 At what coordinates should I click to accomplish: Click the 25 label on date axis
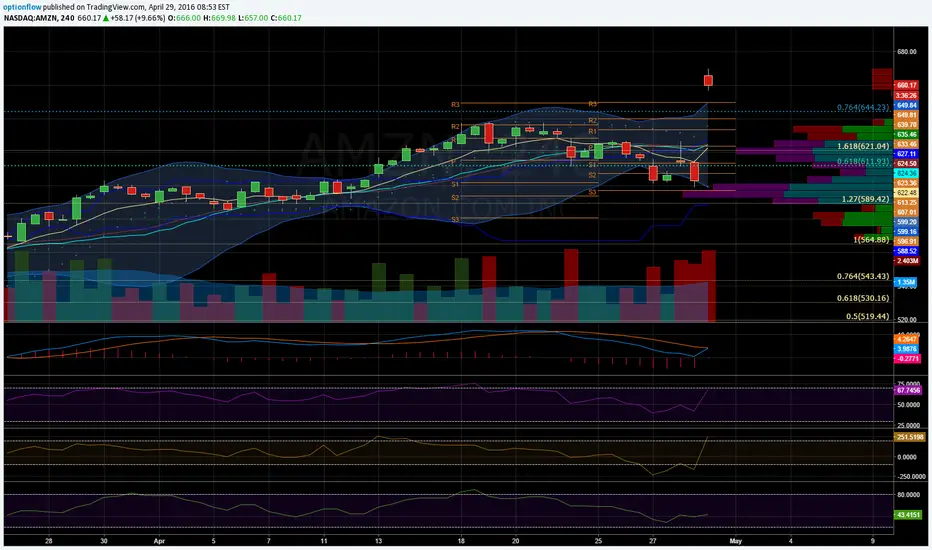[598, 541]
